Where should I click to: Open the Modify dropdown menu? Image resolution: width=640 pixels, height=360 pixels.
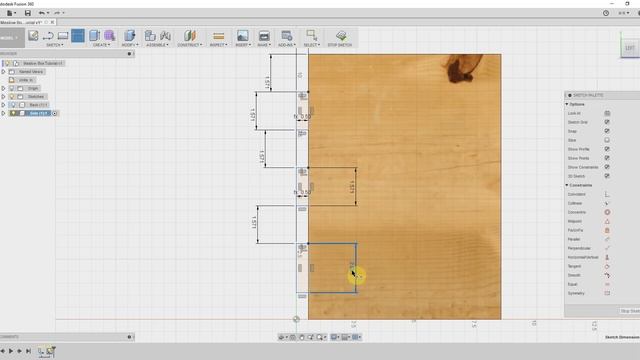(x=130, y=45)
